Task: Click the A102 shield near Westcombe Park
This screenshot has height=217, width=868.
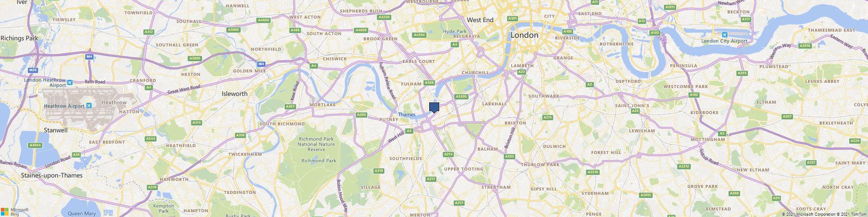Action: tap(694, 95)
